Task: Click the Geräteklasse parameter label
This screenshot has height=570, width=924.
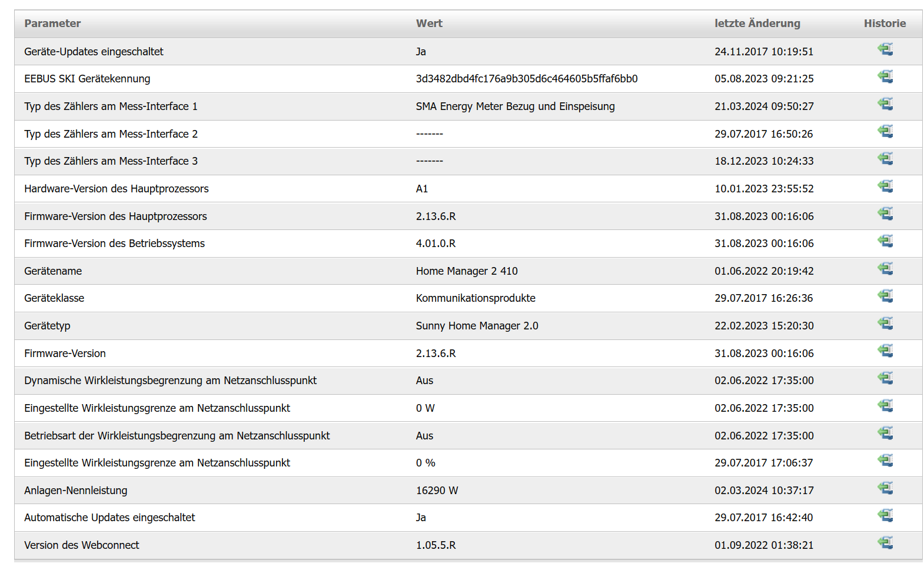Action: pos(54,298)
